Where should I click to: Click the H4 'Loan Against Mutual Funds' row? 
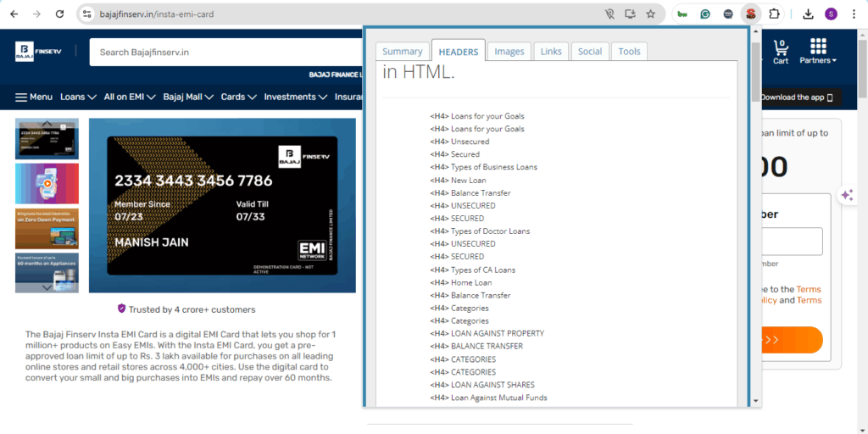(489, 398)
